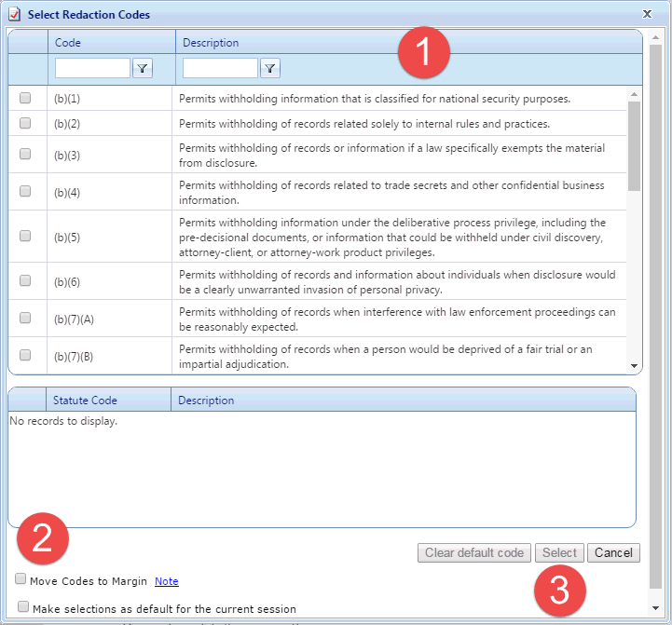
Task: Click the Code column filter icon
Action: tap(143, 68)
